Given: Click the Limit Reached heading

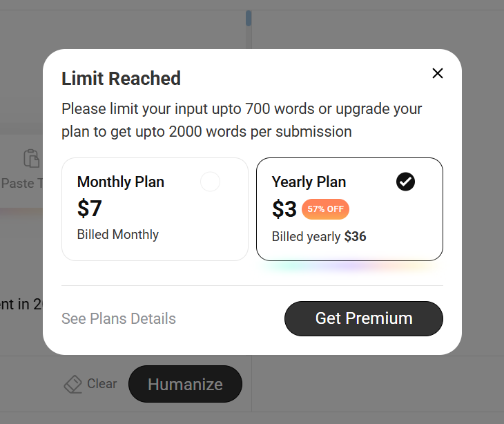Looking at the screenshot, I should [x=122, y=79].
